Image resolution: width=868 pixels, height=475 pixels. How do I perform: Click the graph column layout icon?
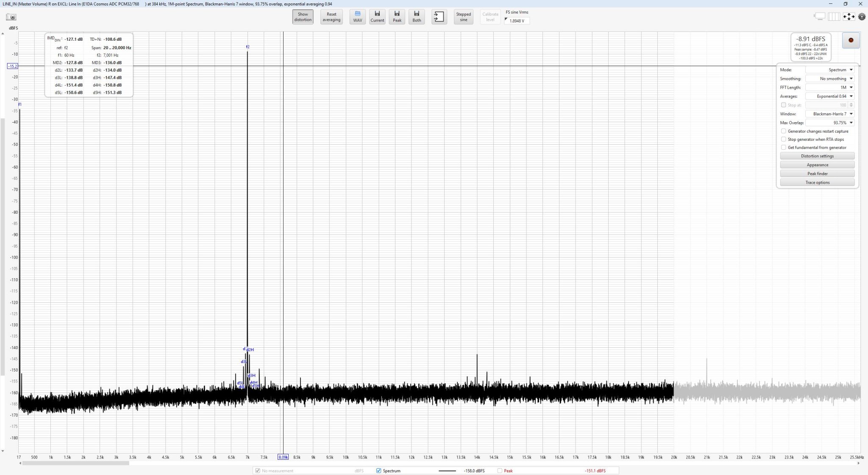[x=834, y=17]
